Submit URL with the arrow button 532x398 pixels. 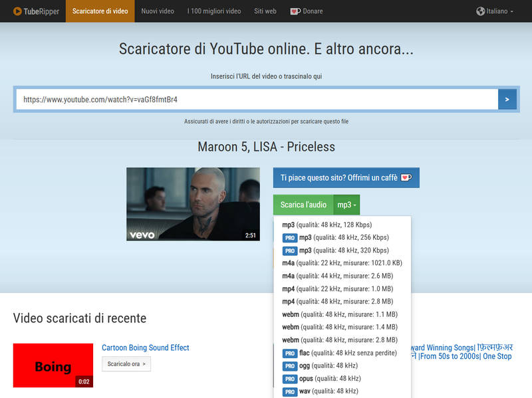click(507, 99)
